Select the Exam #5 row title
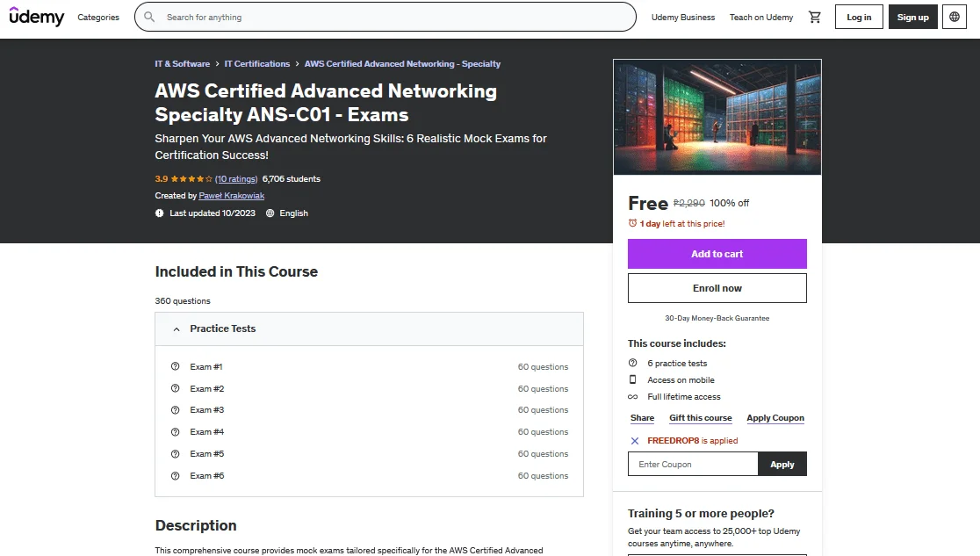 click(x=207, y=454)
